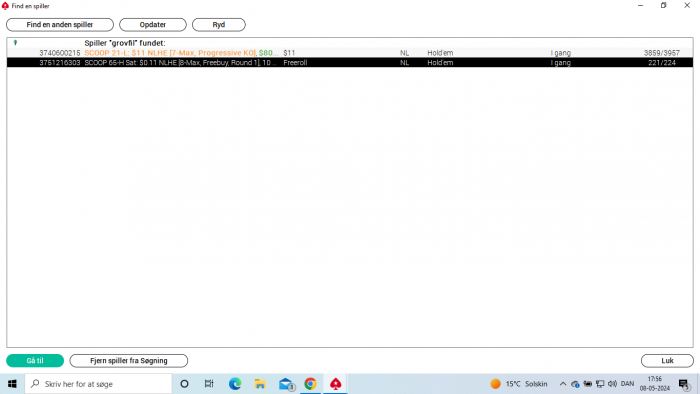Image resolution: width=700 pixels, height=394 pixels.
Task: Open Task View from the taskbar
Action: point(208,384)
